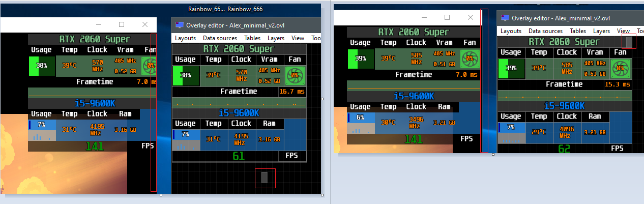Click orange frametime graph in left editor
Image resolution: width=644 pixels, height=204 pixels.
pos(239,102)
